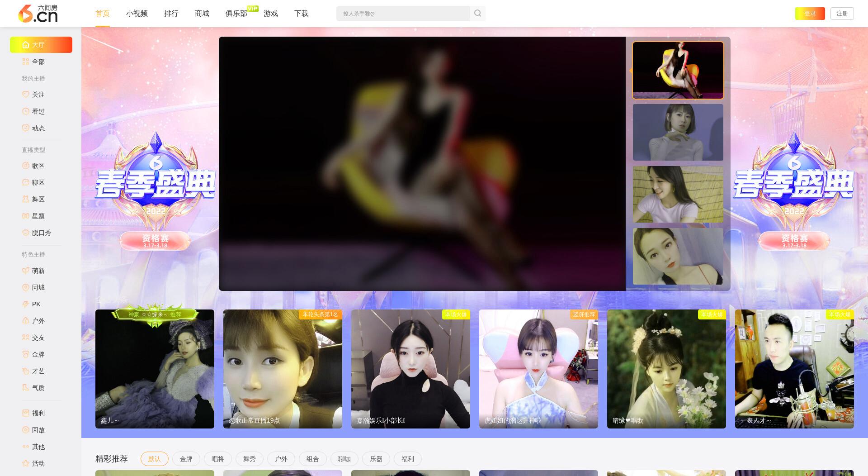Open live room card 鑫儿~
Screen dimensions: 868x476
(x=155, y=369)
